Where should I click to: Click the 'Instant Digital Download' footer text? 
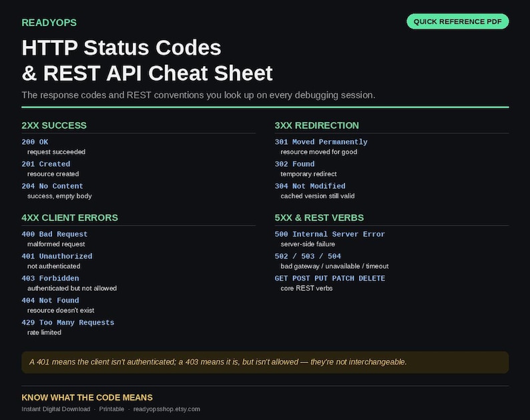coord(56,409)
